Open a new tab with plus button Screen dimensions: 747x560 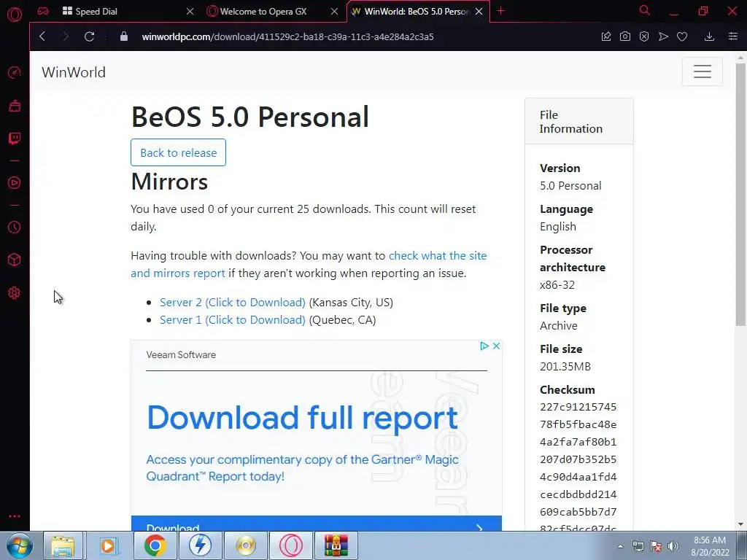(500, 11)
